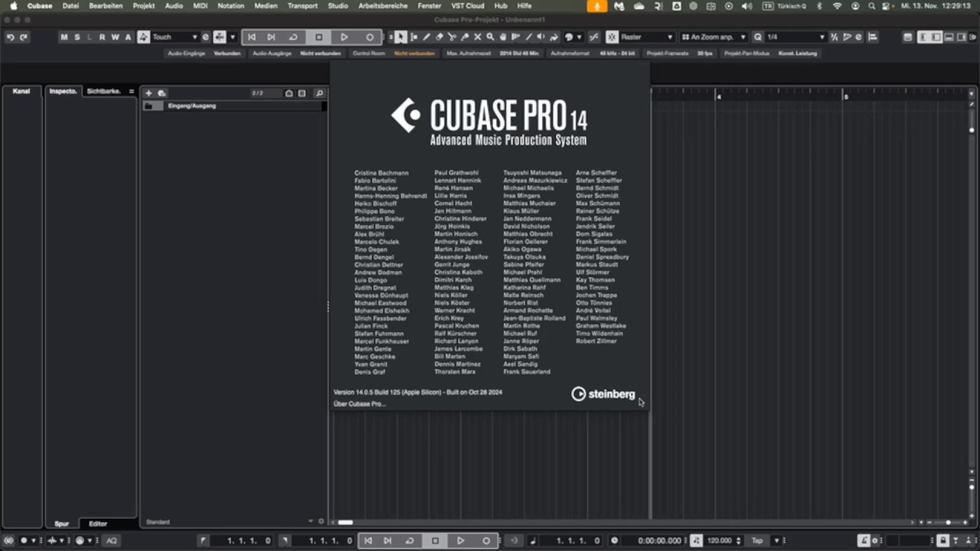
Task: Click the Add Track plus icon
Action: click(149, 93)
